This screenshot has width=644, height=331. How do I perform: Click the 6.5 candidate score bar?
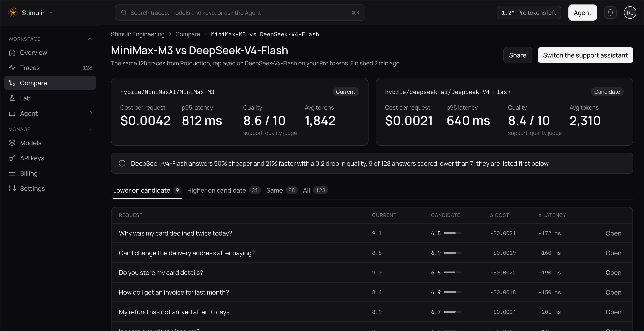[453, 272]
